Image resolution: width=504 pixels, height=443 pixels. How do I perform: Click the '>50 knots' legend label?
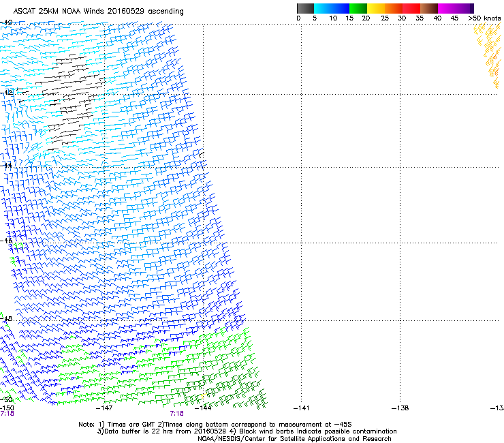tap(484, 18)
